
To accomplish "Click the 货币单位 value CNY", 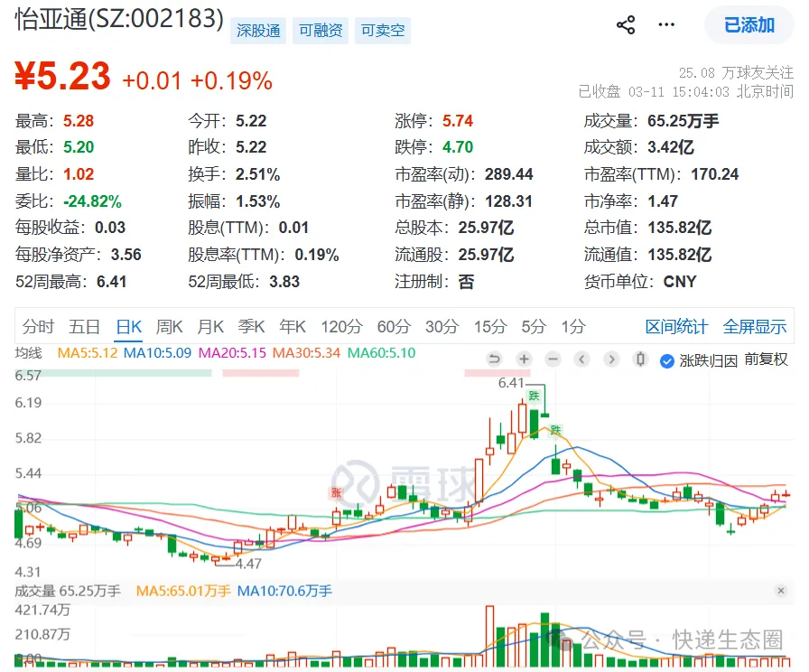I will [x=680, y=281].
